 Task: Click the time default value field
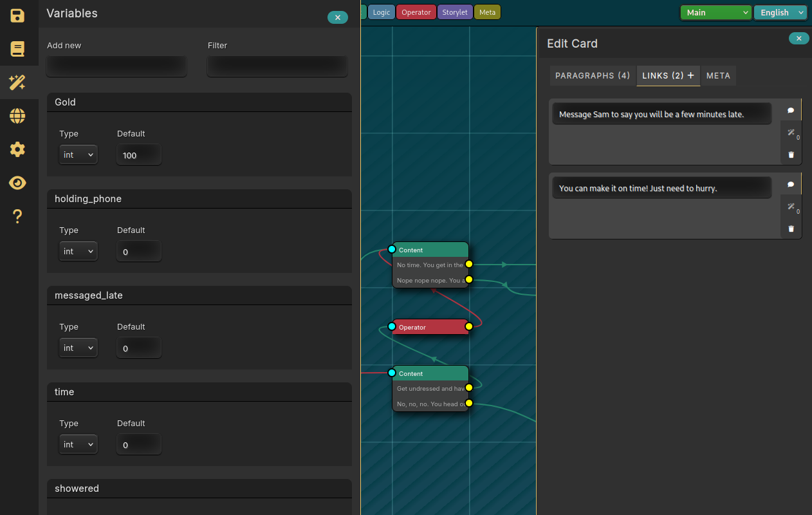tap(139, 444)
